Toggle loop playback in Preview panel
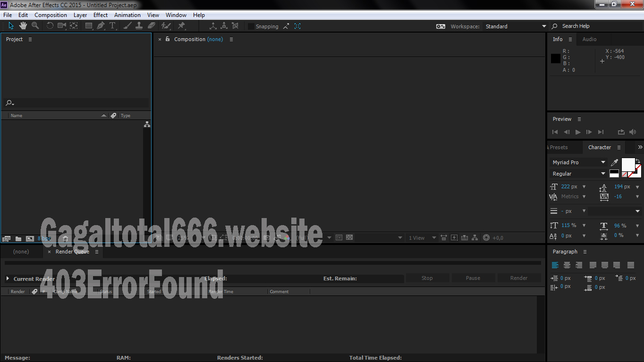The height and width of the screenshot is (362, 644). tap(621, 132)
